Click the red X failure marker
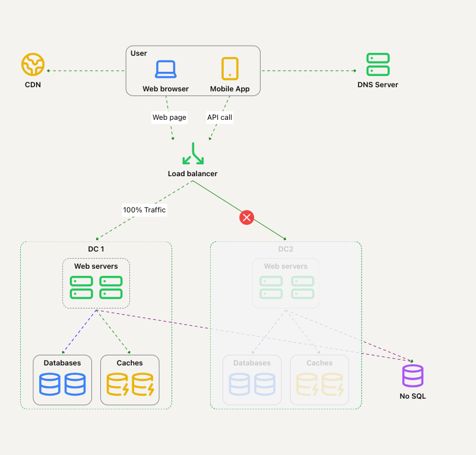Screen dimensions: 476x455 [x=246, y=217]
